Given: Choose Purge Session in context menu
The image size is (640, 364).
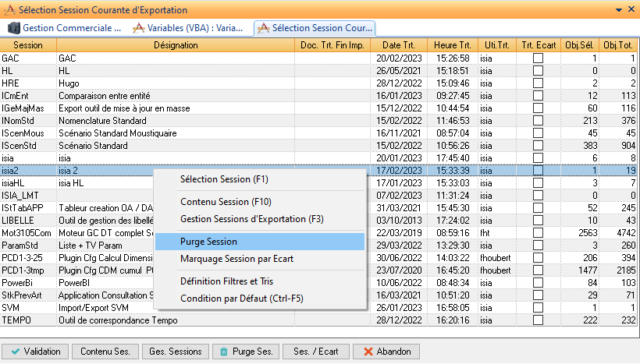Looking at the screenshot, I should click(x=208, y=242).
